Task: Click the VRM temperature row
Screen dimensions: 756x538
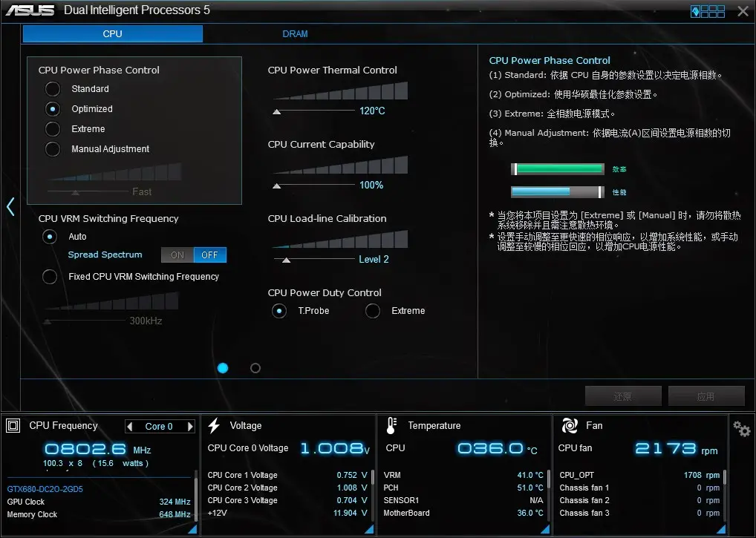Action: (x=463, y=475)
